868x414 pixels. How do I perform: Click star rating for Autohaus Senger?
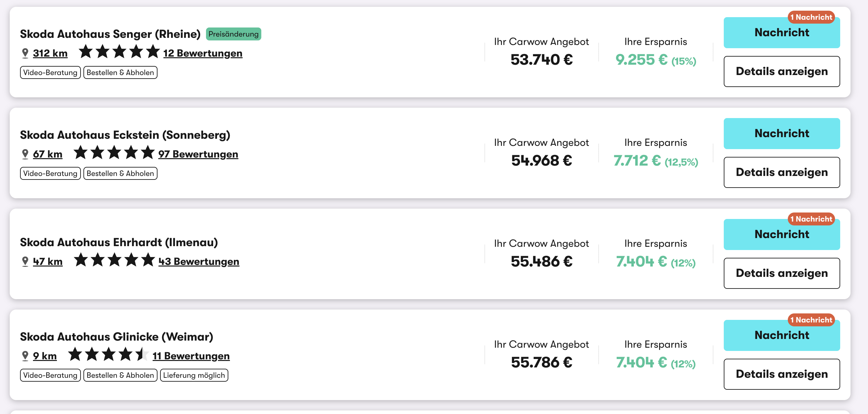click(x=119, y=52)
